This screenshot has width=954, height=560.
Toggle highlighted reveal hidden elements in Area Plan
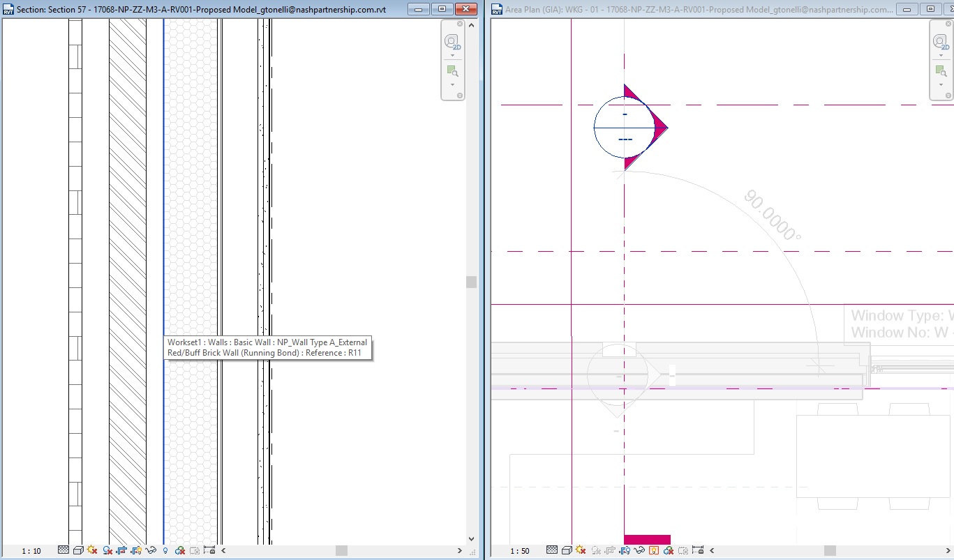654,550
